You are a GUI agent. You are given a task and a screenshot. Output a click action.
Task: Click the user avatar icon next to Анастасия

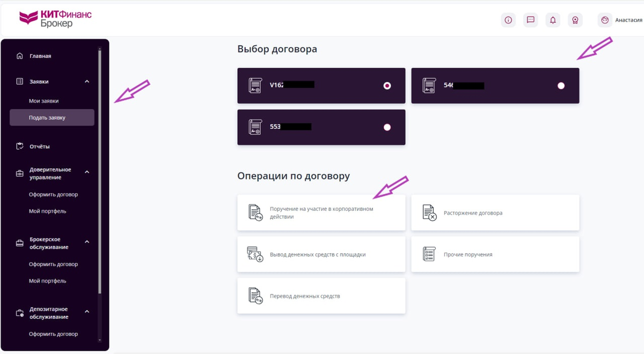coord(605,20)
